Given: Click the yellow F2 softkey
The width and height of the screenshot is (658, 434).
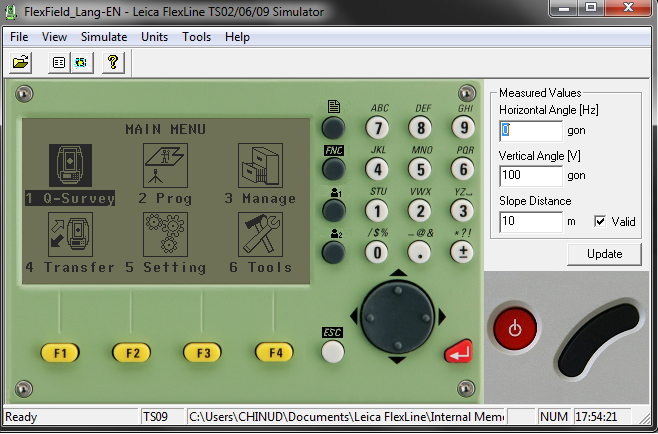Looking at the screenshot, I should click(x=132, y=353).
